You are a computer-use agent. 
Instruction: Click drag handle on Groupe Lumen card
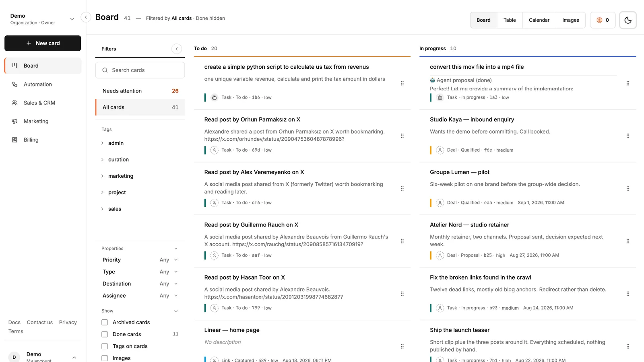(628, 189)
